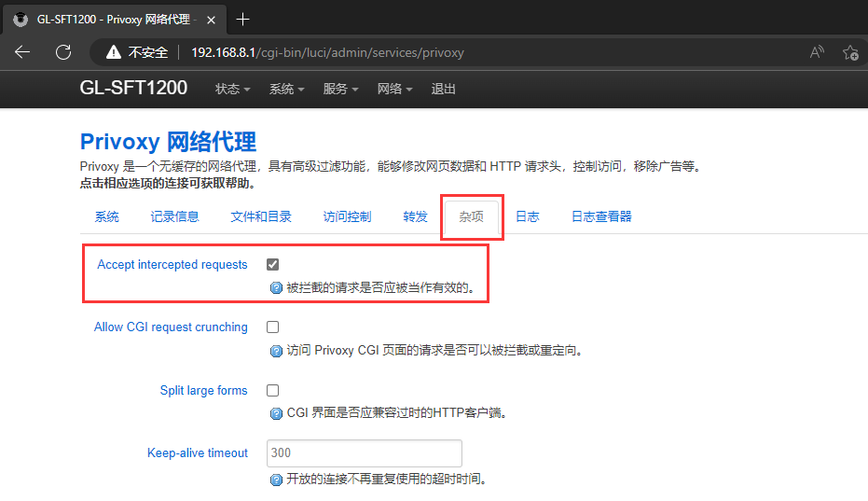Image resolution: width=868 pixels, height=501 pixels.
Task: Click the browser tab favicon
Action: 21,20
